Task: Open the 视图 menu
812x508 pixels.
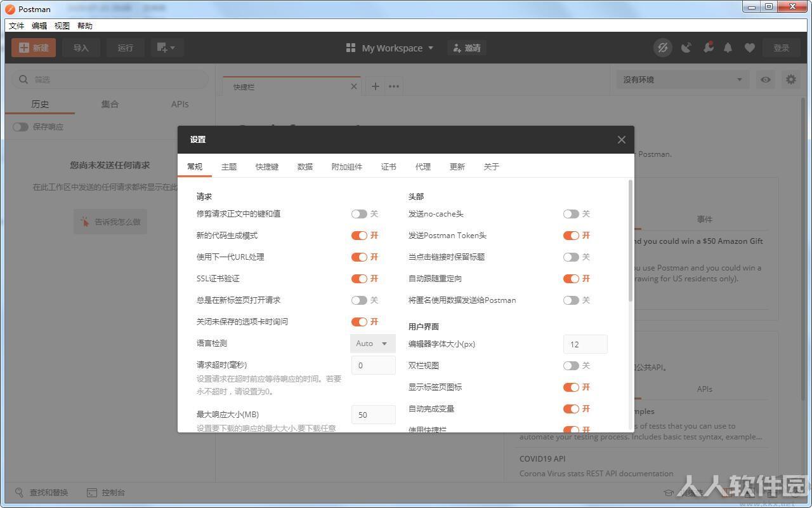Action: pyautogui.click(x=62, y=26)
